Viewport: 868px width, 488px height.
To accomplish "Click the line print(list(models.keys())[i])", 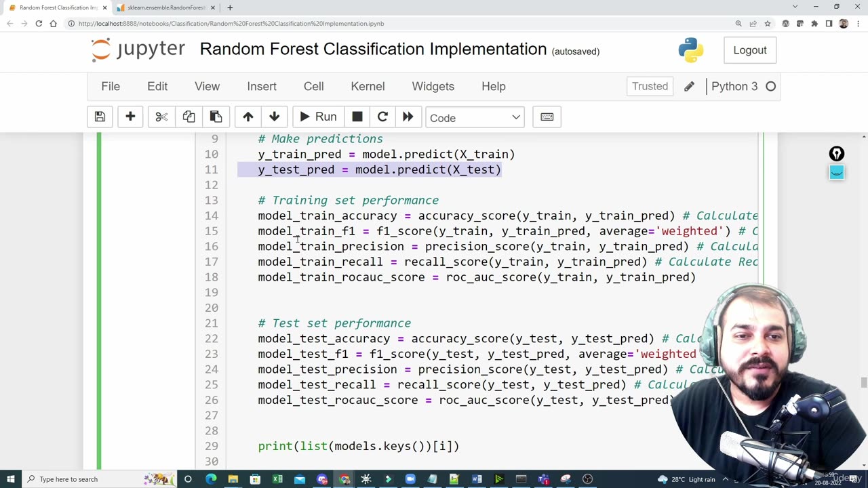I will (x=358, y=446).
